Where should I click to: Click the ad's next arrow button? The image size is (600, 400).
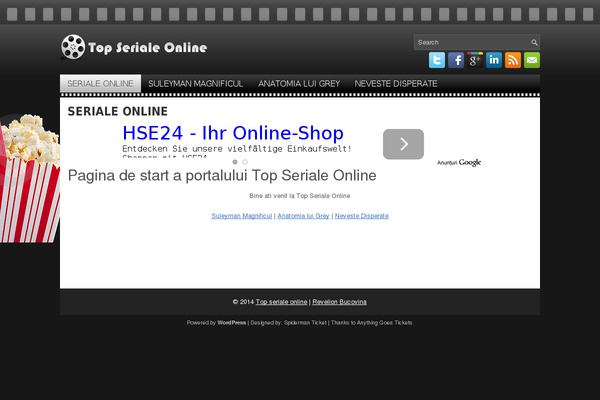(x=403, y=144)
